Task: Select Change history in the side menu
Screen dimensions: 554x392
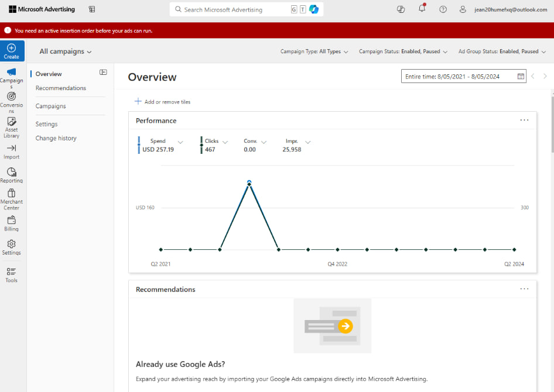Action: click(x=56, y=138)
